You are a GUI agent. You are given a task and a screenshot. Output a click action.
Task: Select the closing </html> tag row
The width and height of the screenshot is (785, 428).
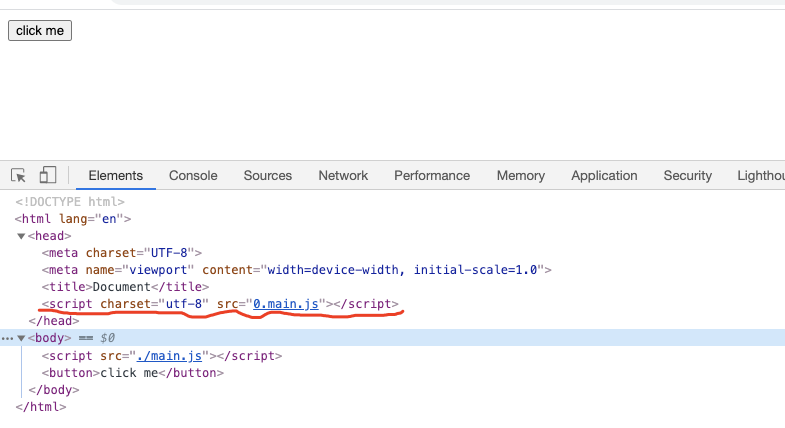[41, 407]
